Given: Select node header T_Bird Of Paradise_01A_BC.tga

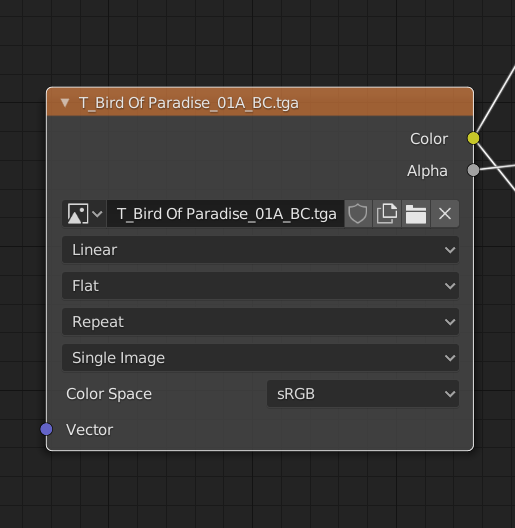Looking at the screenshot, I should (x=260, y=102).
